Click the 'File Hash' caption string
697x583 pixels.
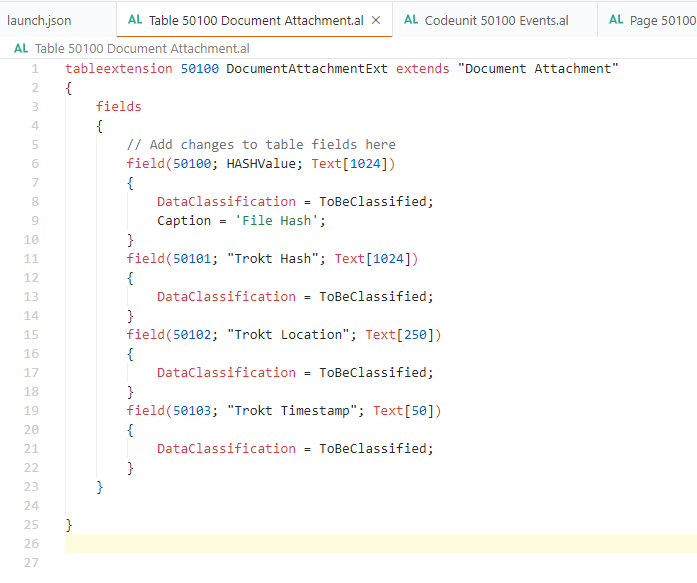pyautogui.click(x=276, y=221)
